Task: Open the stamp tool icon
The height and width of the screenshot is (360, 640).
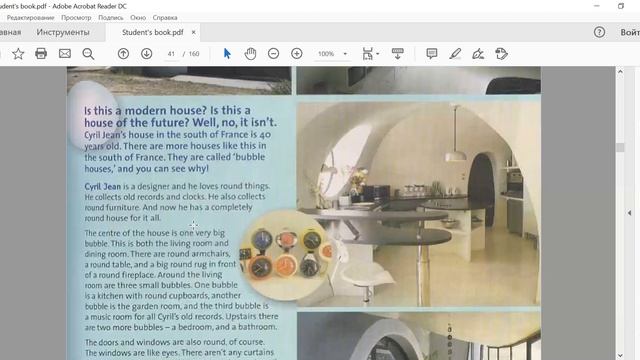Action: point(501,54)
